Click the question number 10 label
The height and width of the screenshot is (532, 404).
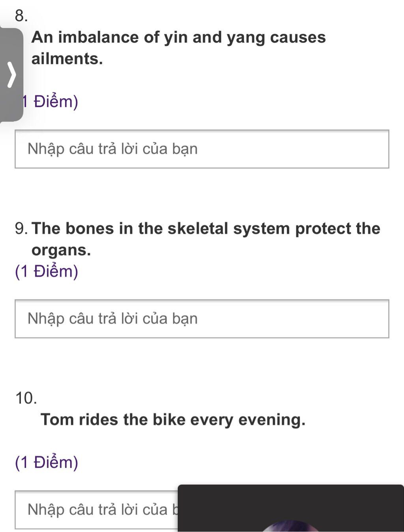pyautogui.click(x=26, y=398)
